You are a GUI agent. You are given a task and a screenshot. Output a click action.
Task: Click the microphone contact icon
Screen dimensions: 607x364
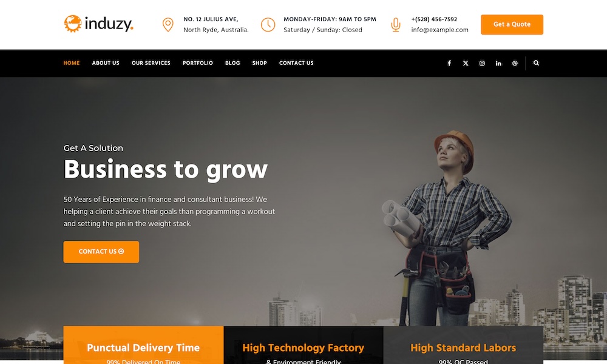pos(395,24)
